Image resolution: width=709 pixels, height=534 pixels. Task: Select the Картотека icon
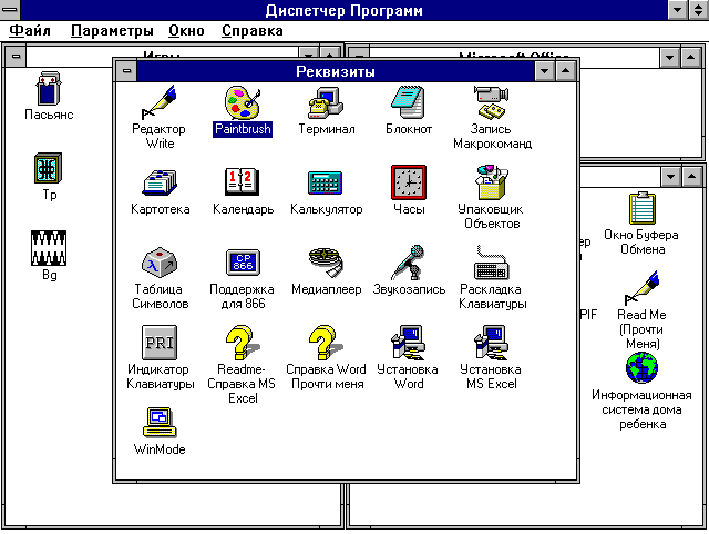click(159, 183)
